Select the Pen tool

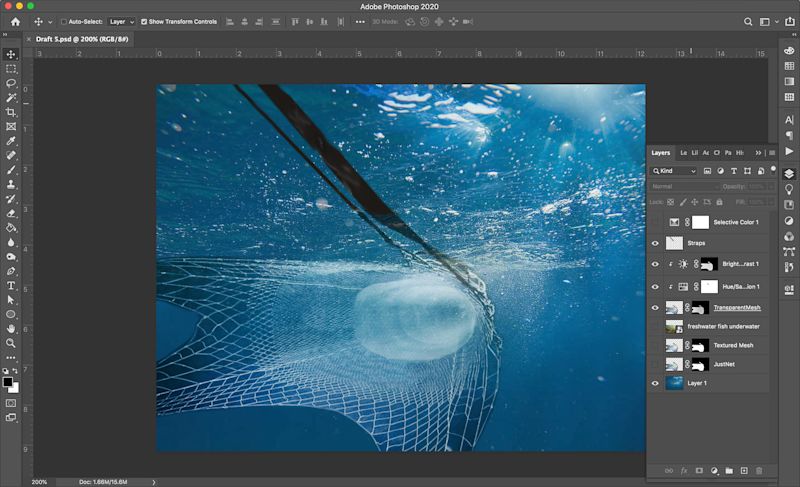(x=11, y=271)
